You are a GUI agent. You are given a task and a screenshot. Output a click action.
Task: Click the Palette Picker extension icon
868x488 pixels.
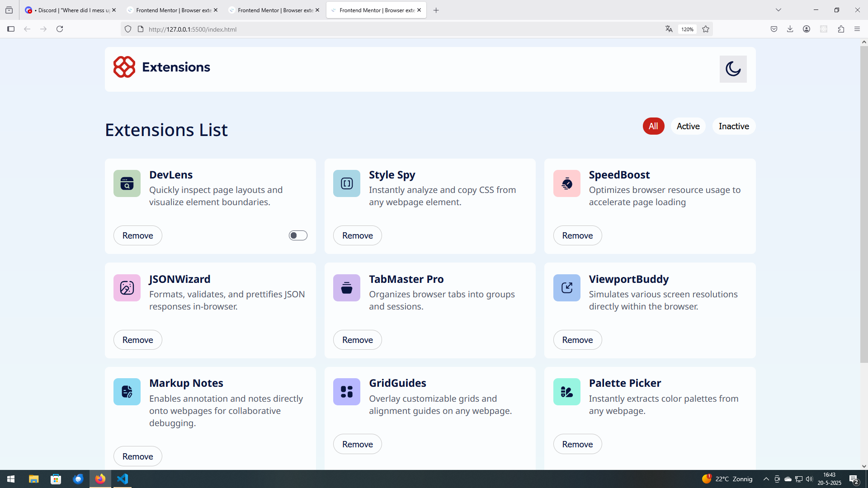tap(566, 392)
